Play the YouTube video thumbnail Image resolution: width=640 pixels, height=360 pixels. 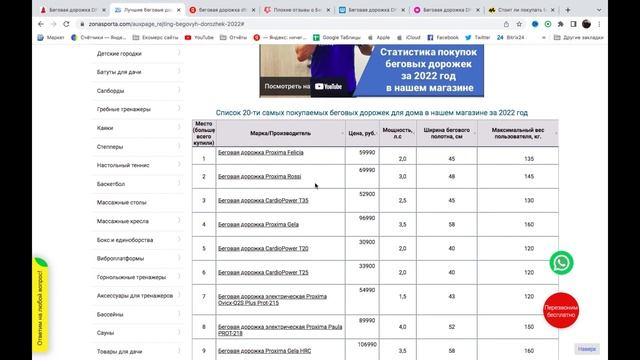pos(371,71)
